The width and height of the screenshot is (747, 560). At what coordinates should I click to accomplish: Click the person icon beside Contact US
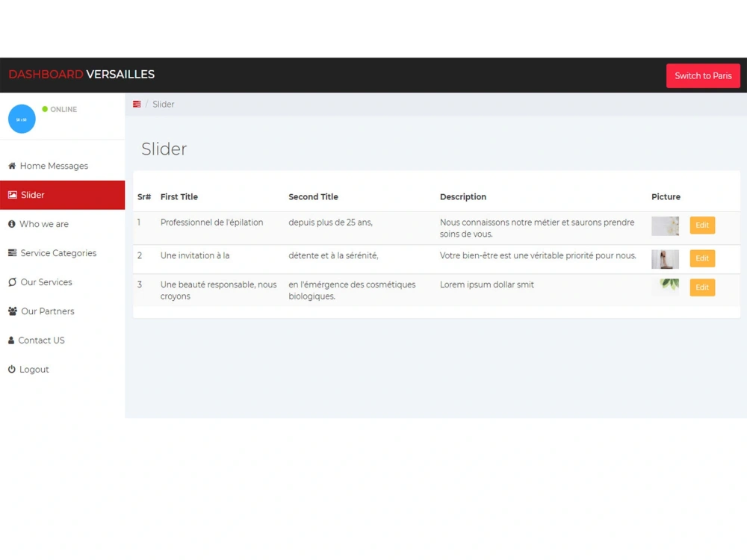click(11, 340)
